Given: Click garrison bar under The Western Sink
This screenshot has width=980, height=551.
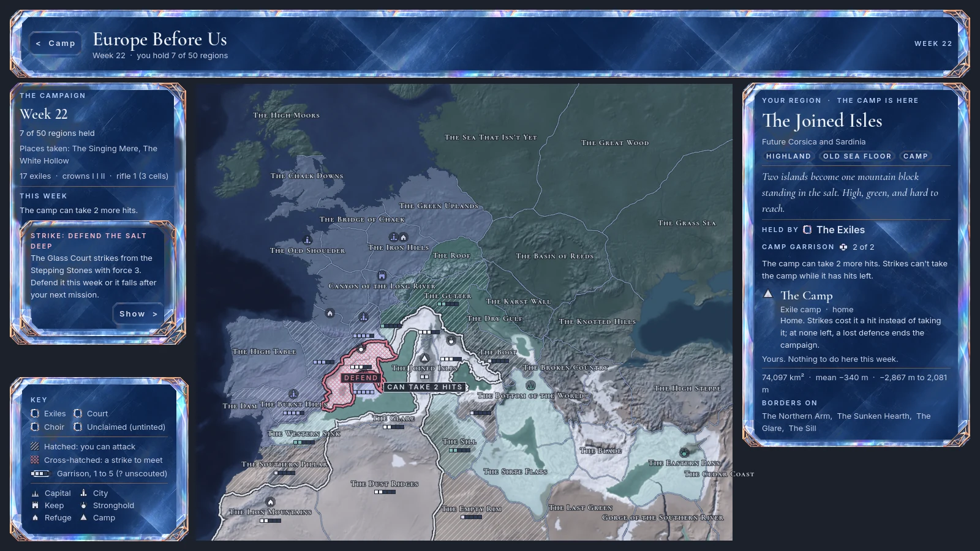Looking at the screenshot, I should [x=304, y=442].
